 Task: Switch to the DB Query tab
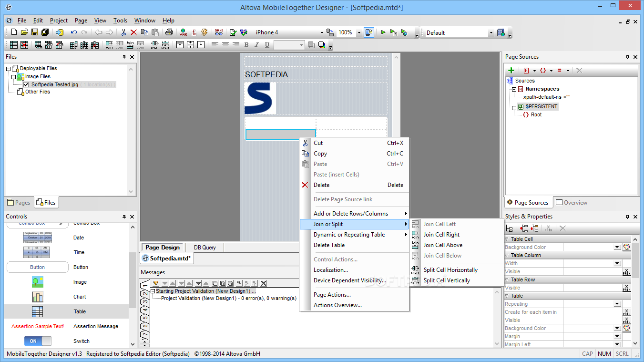tap(204, 247)
